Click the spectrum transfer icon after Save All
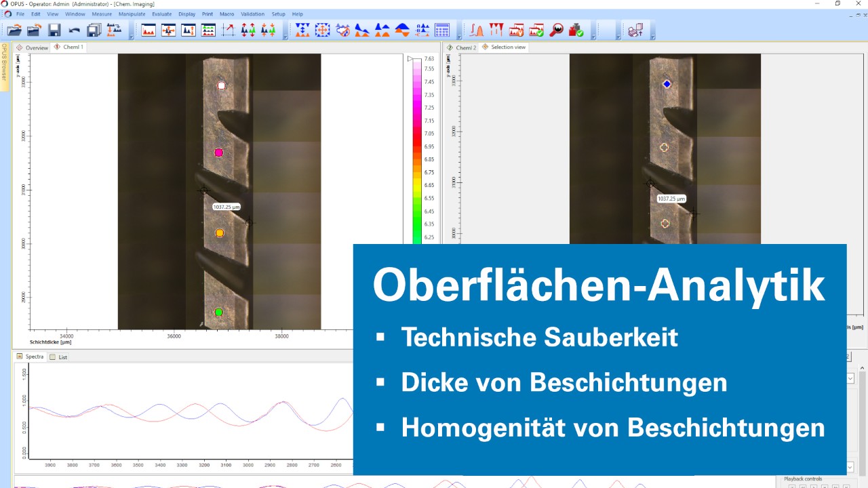 point(114,30)
